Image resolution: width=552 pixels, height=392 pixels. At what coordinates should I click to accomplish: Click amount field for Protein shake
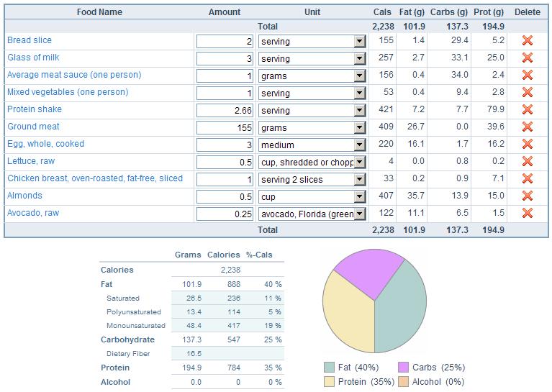(225, 111)
